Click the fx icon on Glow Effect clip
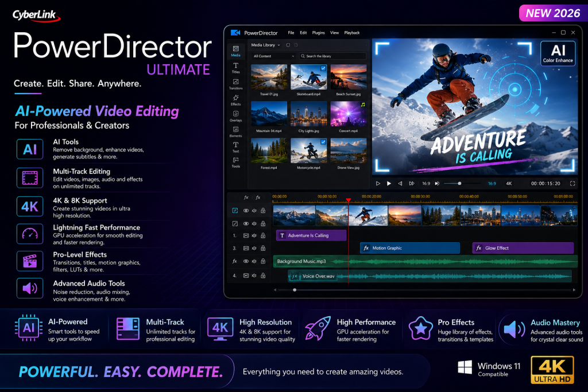This screenshot has width=588, height=392. (x=478, y=248)
